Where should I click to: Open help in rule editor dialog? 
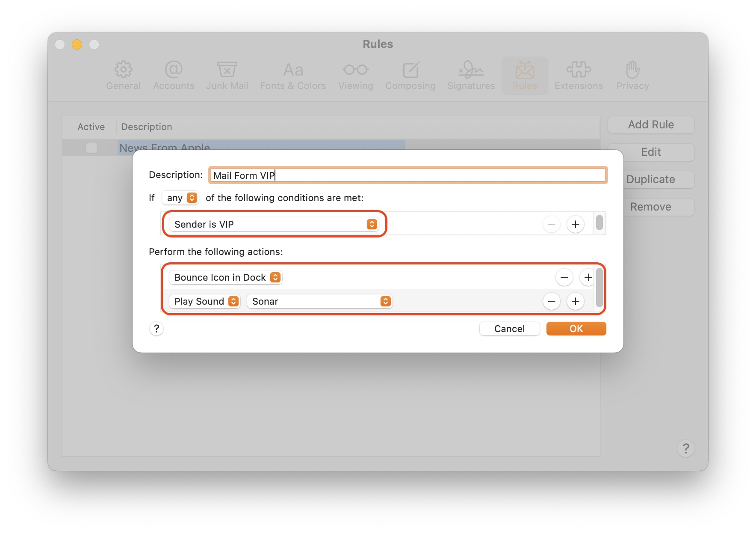(x=157, y=329)
